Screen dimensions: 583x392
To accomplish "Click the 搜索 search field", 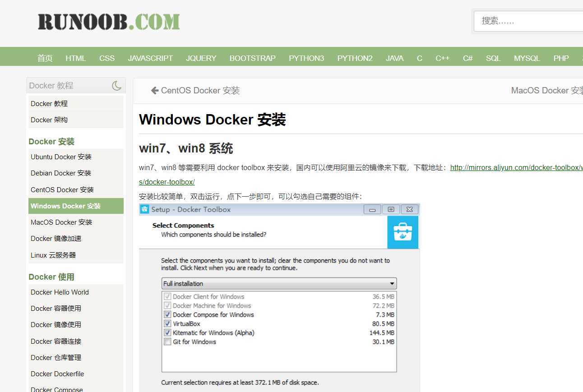I will click(528, 21).
